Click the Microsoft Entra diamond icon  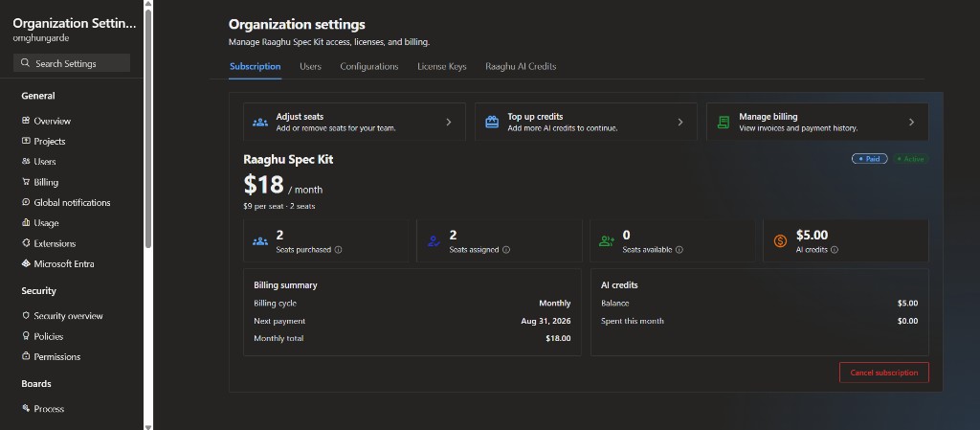26,263
